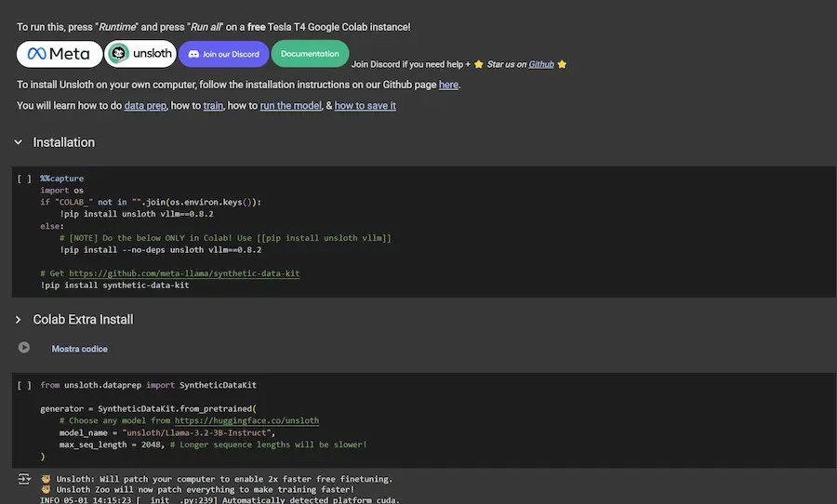The height and width of the screenshot is (504, 837).
Task: Toggle the cell output view icon
Action: tap(24, 479)
